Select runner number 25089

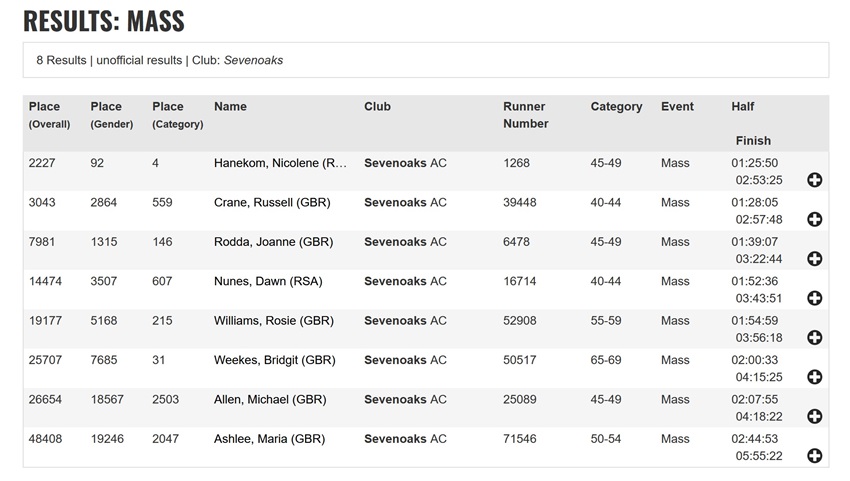click(x=519, y=400)
